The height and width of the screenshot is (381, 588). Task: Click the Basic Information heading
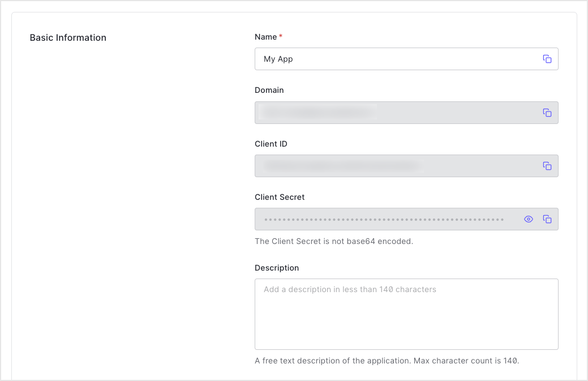[x=68, y=37]
